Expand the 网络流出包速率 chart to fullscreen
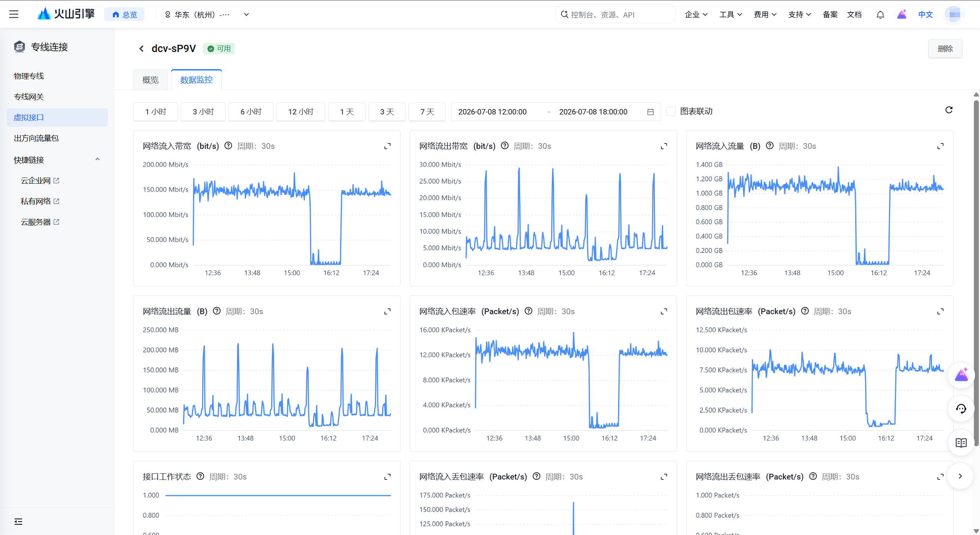 pos(941,312)
